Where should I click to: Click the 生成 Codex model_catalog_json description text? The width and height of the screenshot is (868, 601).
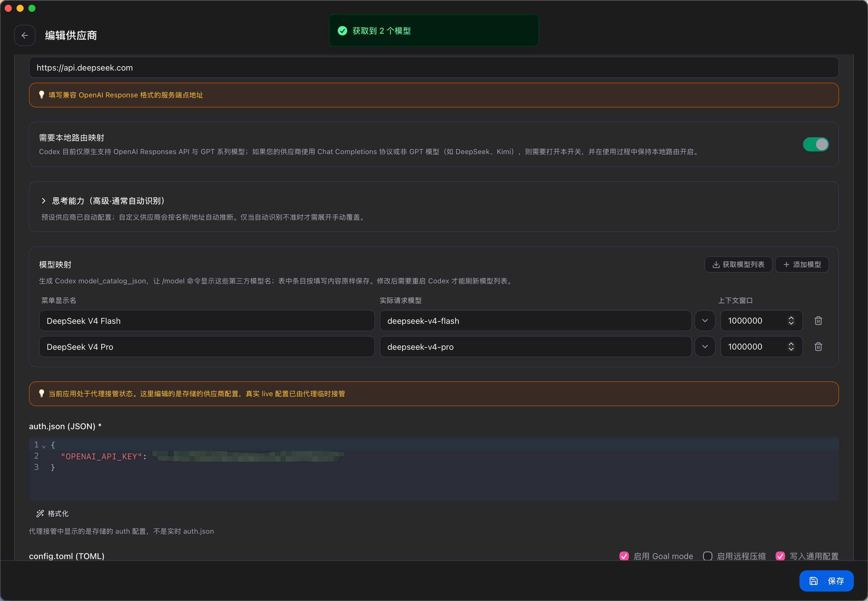pos(277,281)
